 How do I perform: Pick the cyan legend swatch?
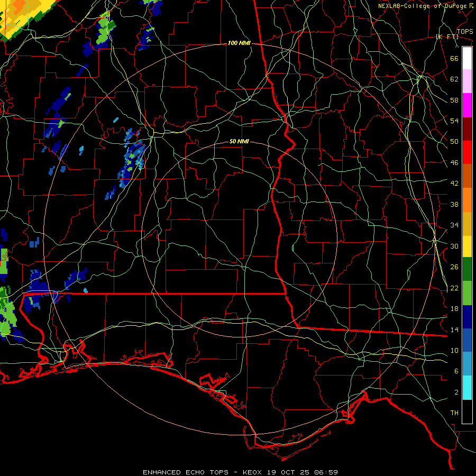click(467, 388)
